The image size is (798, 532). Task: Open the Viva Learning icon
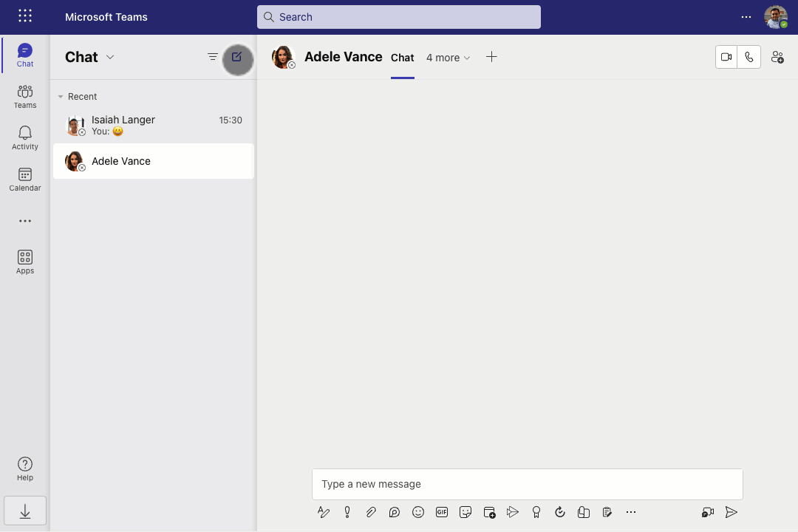click(584, 512)
